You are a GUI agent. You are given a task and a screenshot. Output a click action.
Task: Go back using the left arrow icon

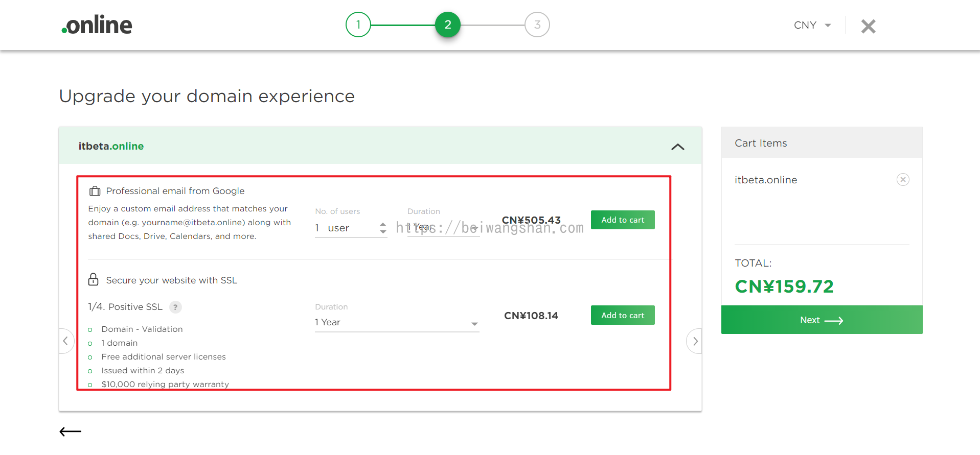click(x=71, y=432)
